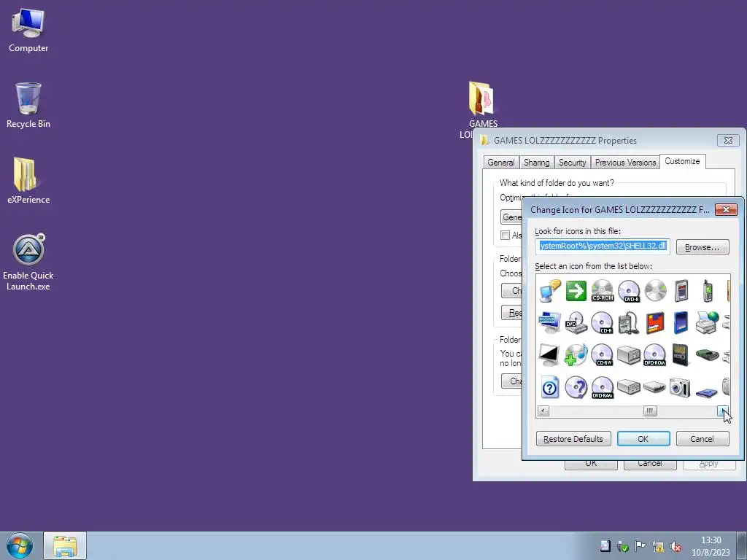Viewport: 747px width, 560px height.
Task: Open the Windows Start menu orb
Action: point(20,545)
